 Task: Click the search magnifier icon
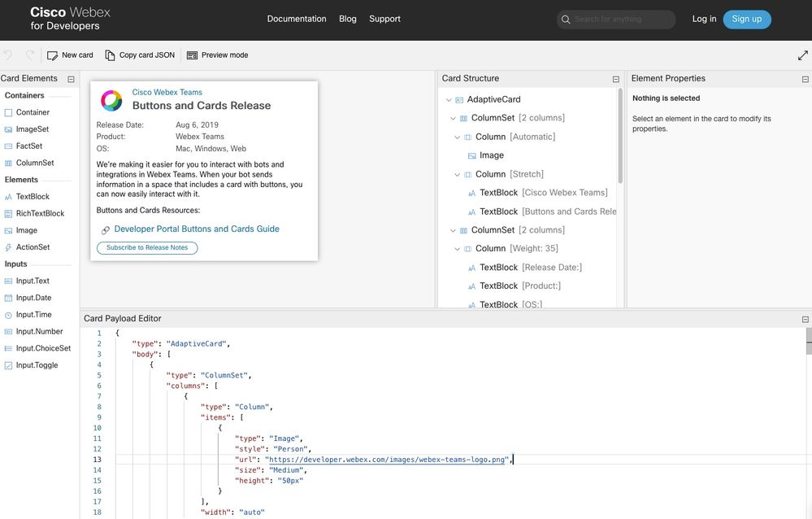566,20
